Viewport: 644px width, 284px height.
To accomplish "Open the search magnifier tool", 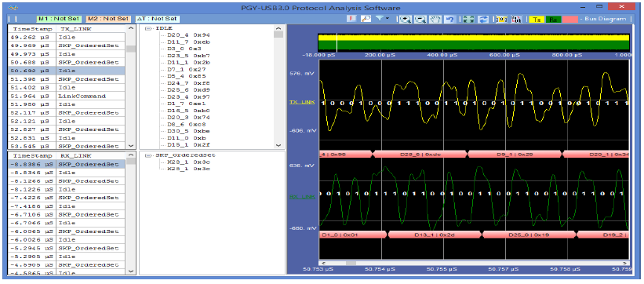I will click(x=366, y=19).
